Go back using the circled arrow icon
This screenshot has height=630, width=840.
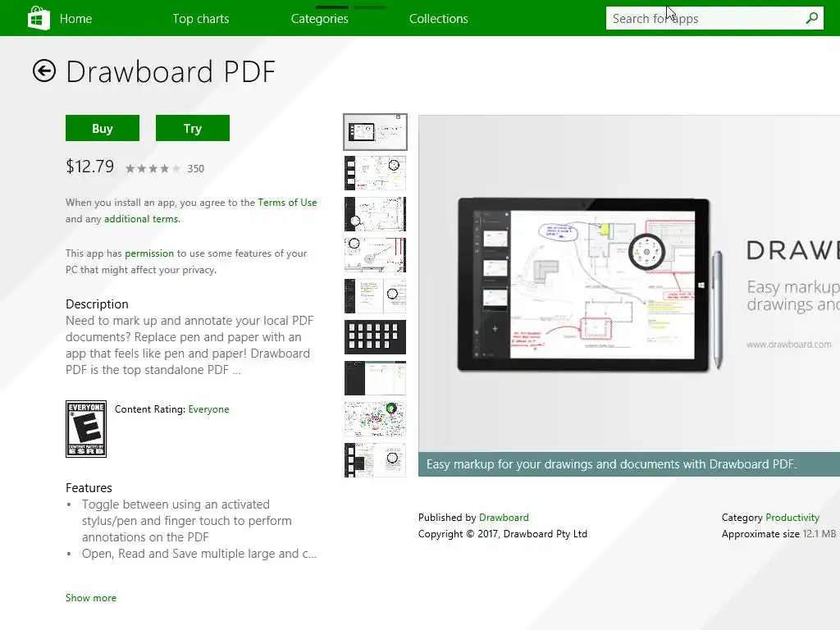pos(44,71)
